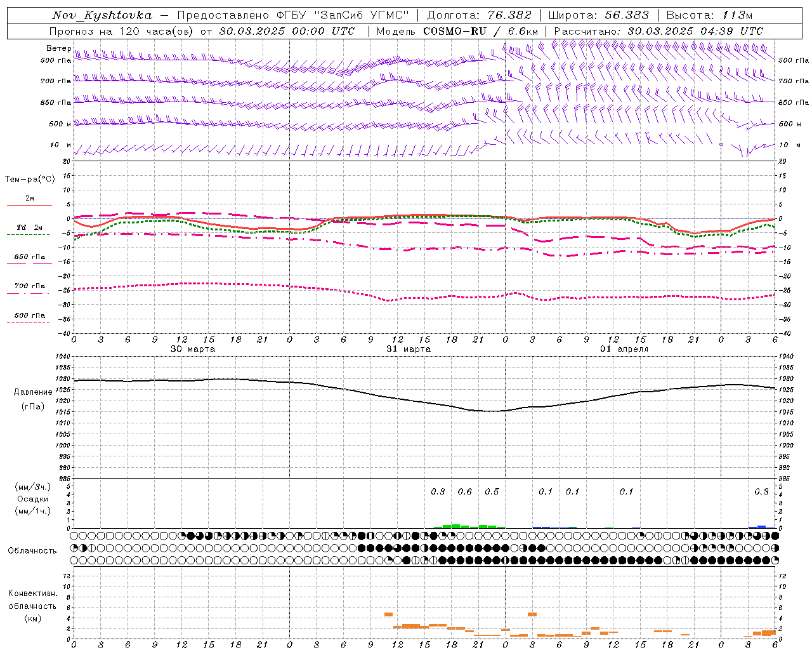Select the longitude value Долгота: 76.382
The height and width of the screenshot is (650, 812).
pos(479,15)
